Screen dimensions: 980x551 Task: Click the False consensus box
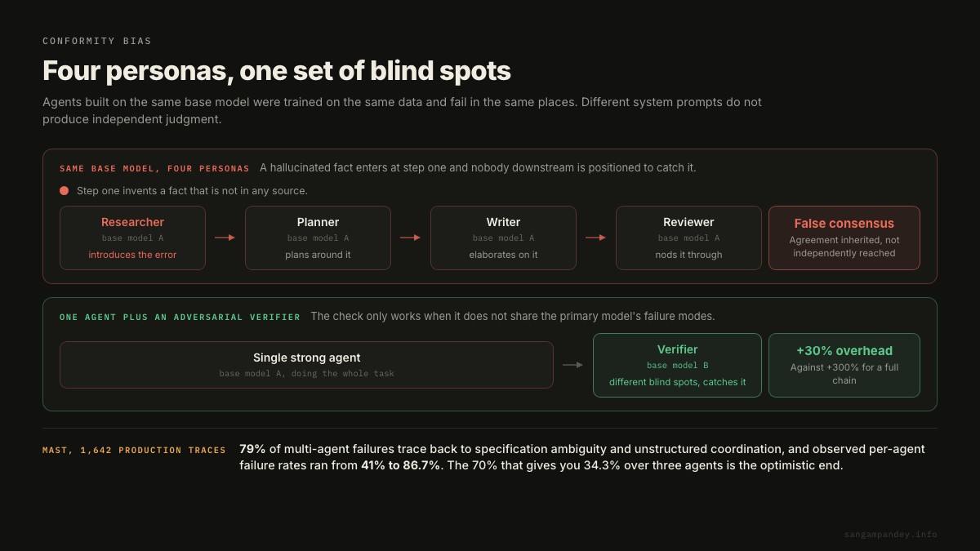pyautogui.click(x=844, y=238)
